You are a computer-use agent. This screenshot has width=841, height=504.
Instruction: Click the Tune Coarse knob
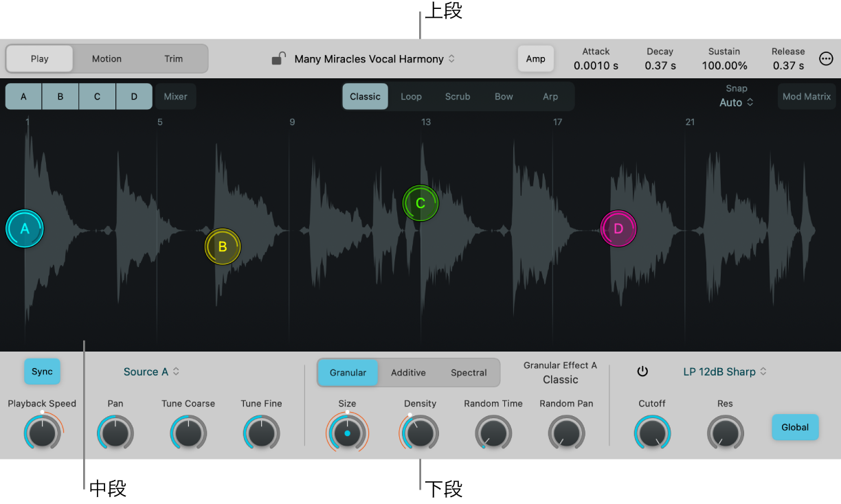(188, 434)
